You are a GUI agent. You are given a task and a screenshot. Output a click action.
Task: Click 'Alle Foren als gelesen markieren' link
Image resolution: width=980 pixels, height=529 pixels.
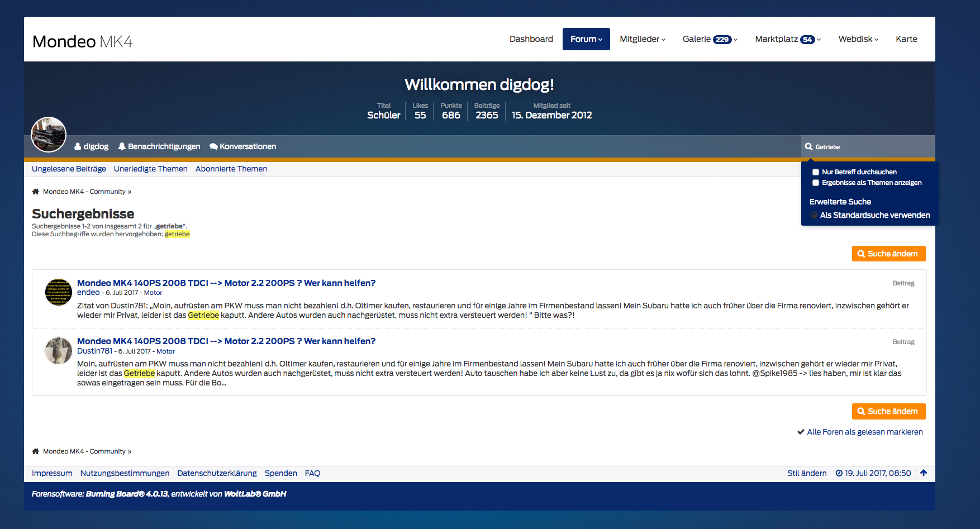click(864, 432)
